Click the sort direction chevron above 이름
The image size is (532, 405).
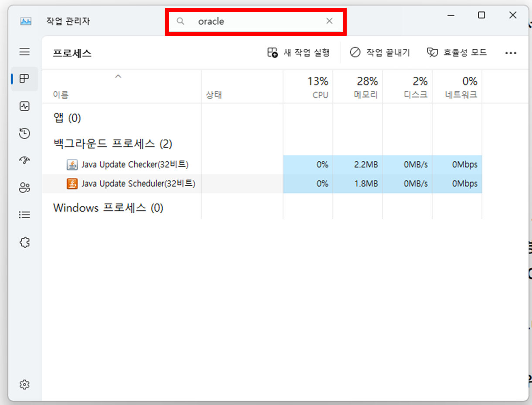click(118, 76)
